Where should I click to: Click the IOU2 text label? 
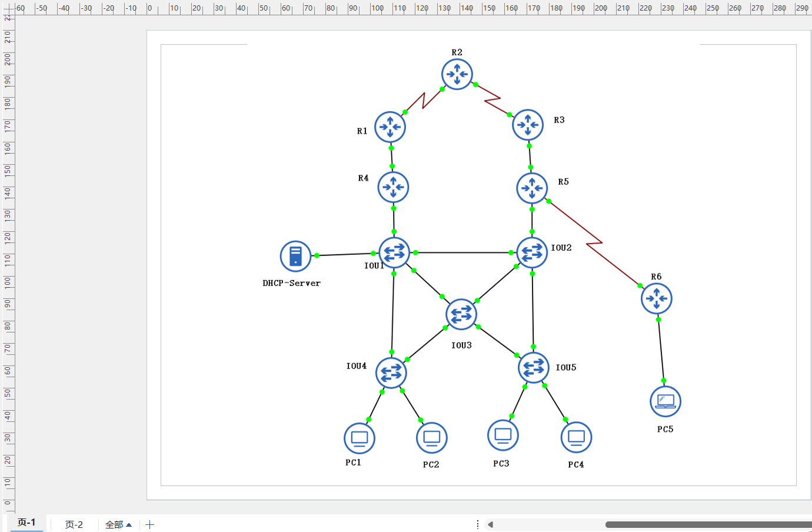(561, 248)
